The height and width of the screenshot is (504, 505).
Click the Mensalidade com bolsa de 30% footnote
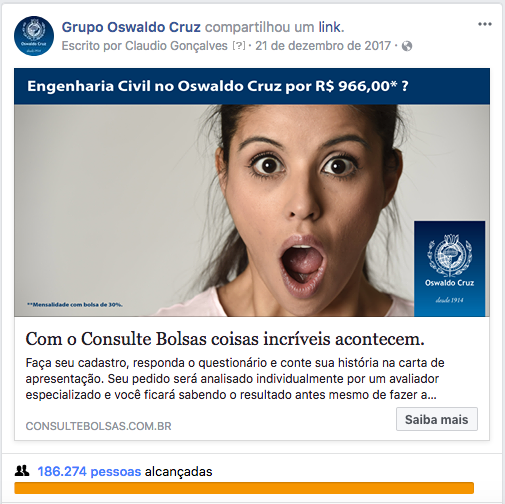[x=75, y=304]
